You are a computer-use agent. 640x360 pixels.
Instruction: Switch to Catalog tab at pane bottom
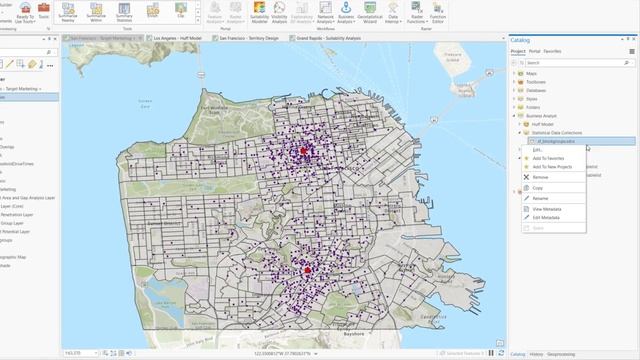[518, 354]
